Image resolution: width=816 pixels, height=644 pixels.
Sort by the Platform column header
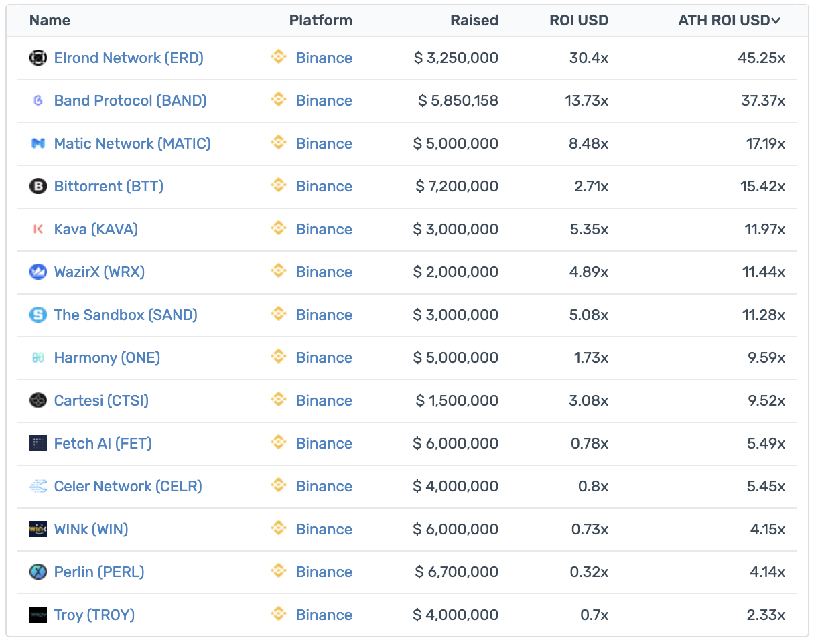321,20
